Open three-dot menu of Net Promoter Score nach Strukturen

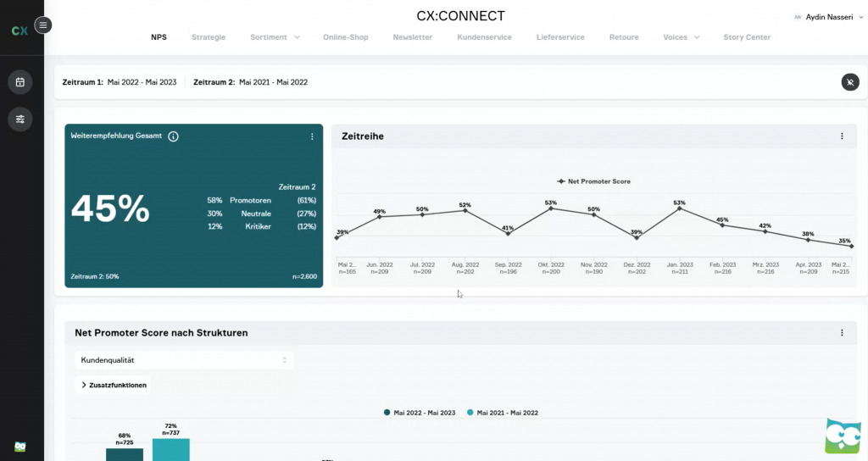(842, 333)
